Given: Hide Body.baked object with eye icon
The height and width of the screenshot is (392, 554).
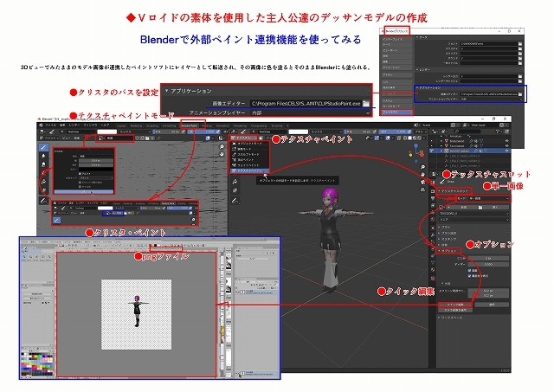Looking at the screenshot, I should point(507,141).
